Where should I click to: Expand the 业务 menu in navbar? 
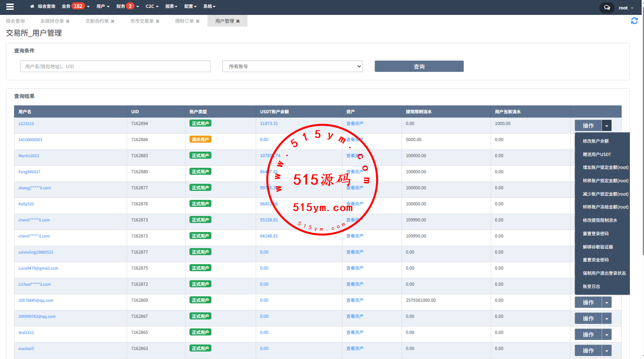pos(75,6)
